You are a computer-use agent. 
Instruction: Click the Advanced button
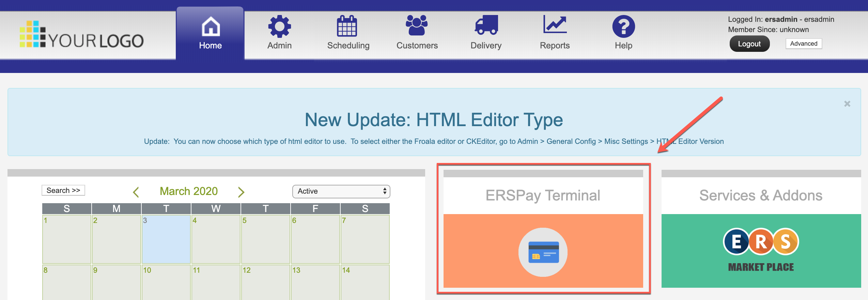click(x=804, y=44)
